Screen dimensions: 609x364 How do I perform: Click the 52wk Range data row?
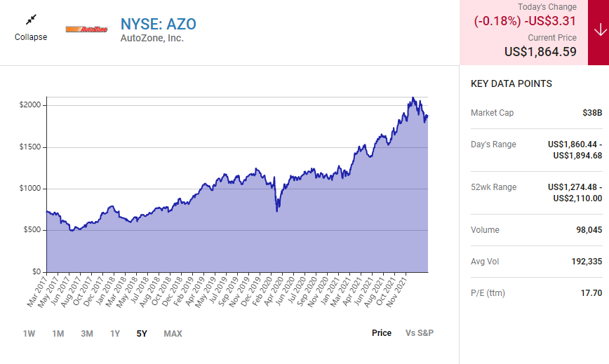click(536, 192)
